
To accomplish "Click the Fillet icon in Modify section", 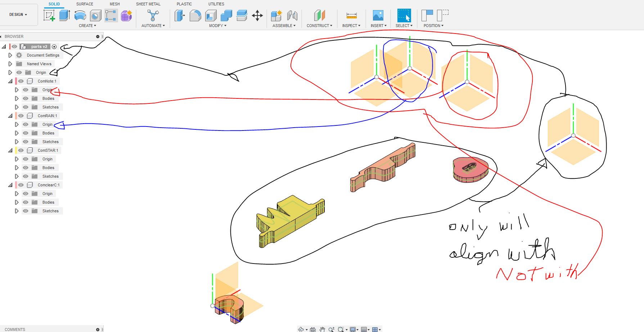I will point(195,16).
